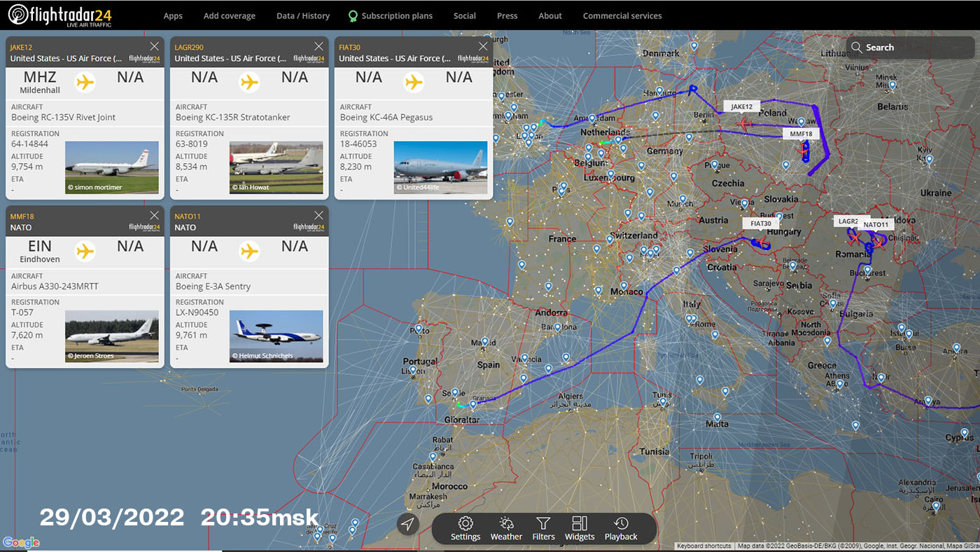Viewport: 980px width, 552px height.
Task: Click JAKE12 callsign in card header
Action: (21, 47)
